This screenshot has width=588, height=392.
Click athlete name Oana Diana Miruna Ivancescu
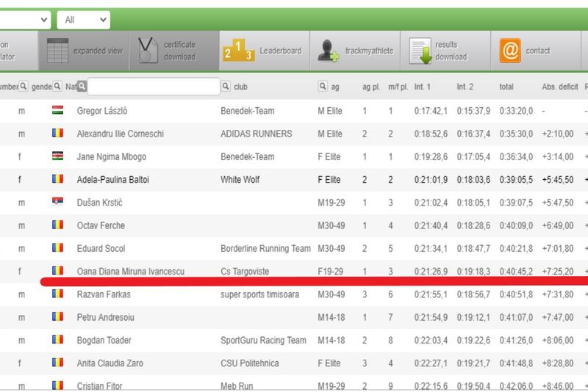point(130,272)
